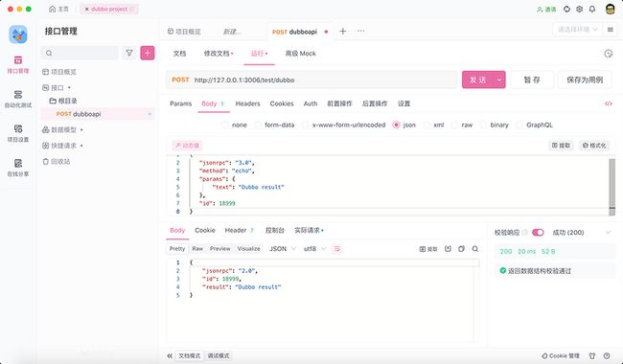Toggle the 校验响应 switch

pyautogui.click(x=538, y=233)
